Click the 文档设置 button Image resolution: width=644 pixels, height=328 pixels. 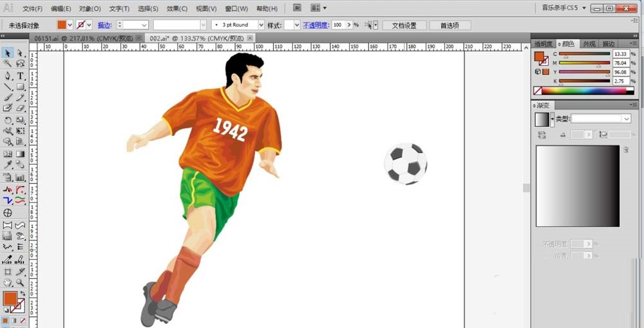tap(404, 25)
